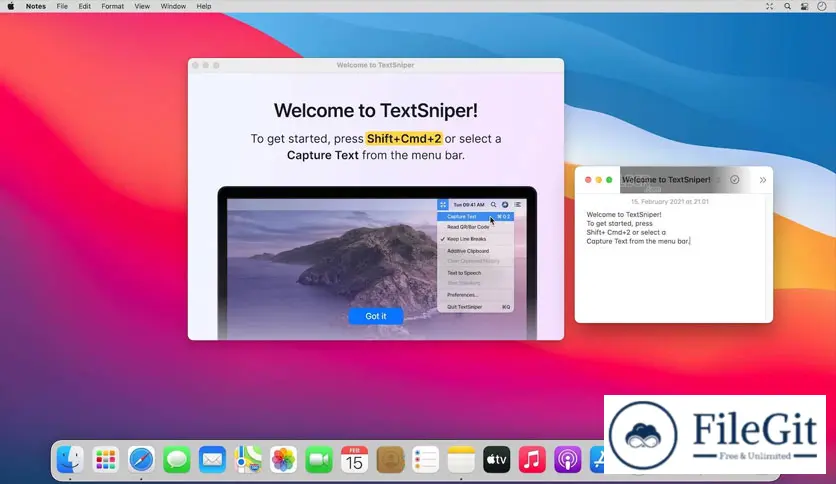Open Photos from the Dock
Image resolution: width=836 pixels, height=484 pixels.
click(283, 459)
